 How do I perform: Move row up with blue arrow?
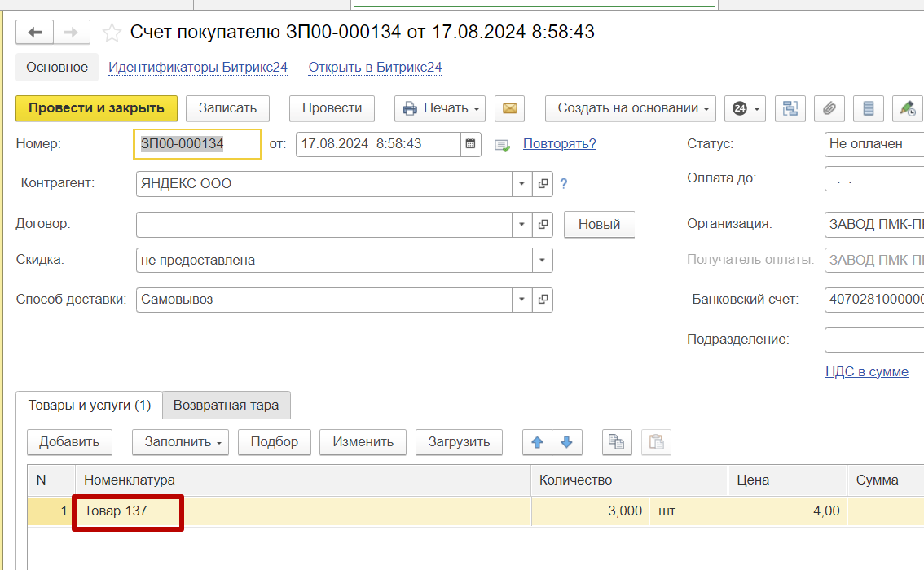click(537, 442)
